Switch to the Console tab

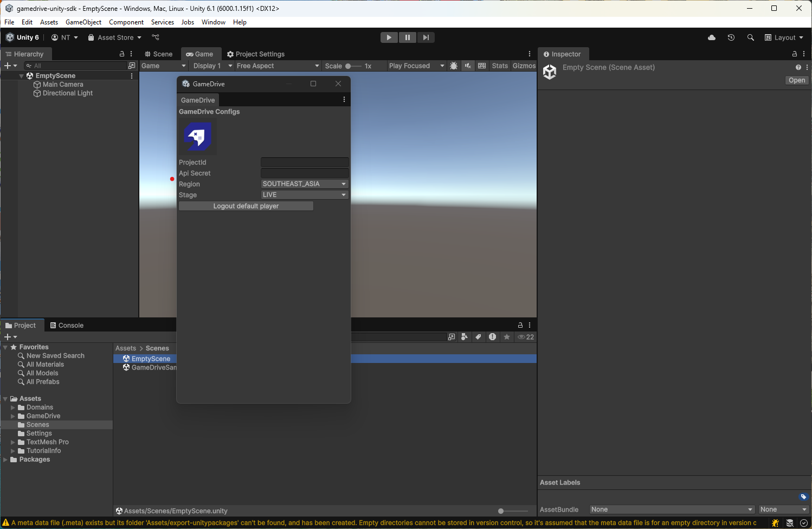click(67, 325)
